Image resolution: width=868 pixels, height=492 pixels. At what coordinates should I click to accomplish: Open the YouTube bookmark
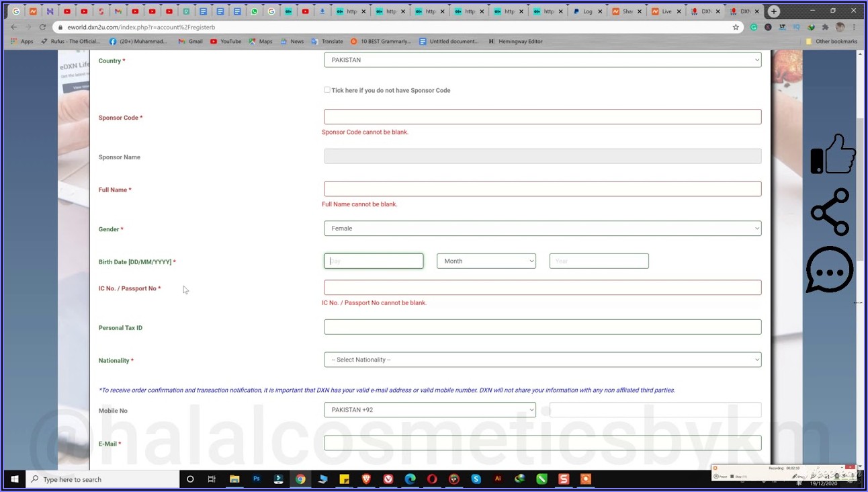point(226,42)
